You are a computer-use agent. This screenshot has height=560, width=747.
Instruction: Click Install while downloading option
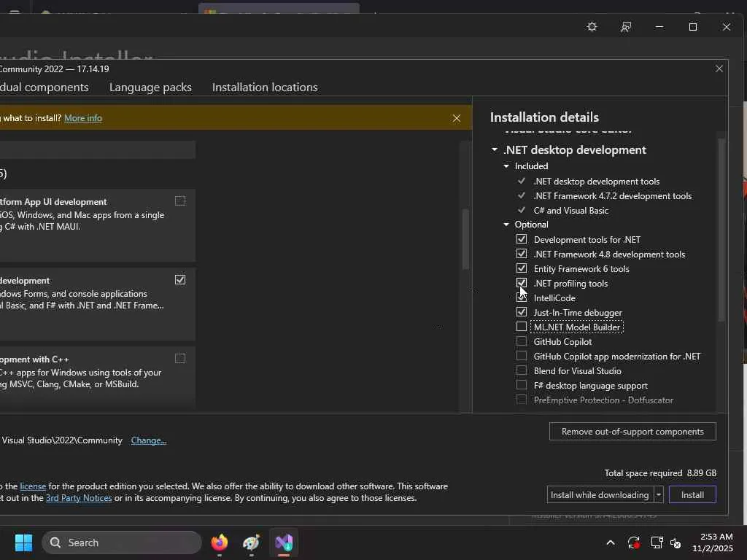pos(600,495)
